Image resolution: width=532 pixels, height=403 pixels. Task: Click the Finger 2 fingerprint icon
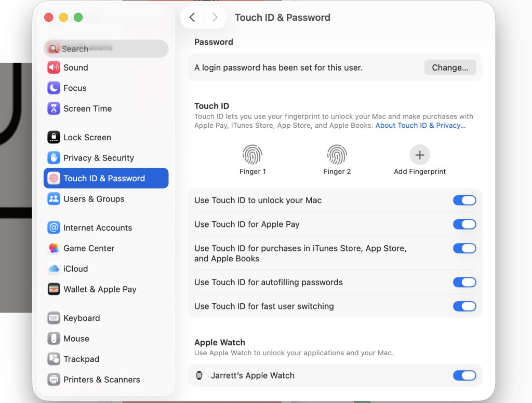[x=337, y=155]
